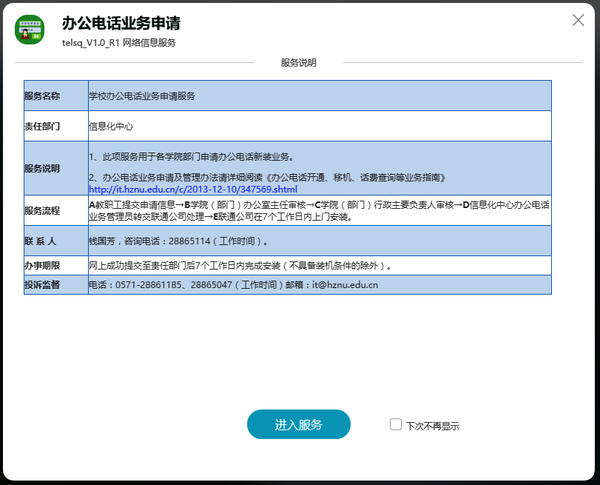The image size is (600, 485).
Task: Click the 办事期限 row label
Action: (x=42, y=265)
